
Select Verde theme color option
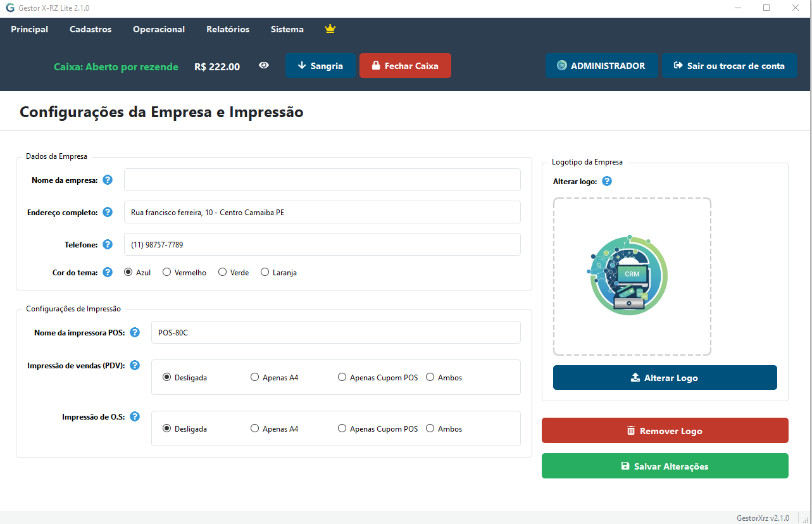(223, 272)
